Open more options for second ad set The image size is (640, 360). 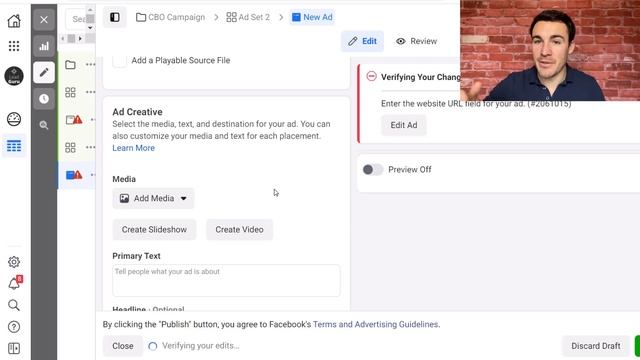(x=90, y=147)
